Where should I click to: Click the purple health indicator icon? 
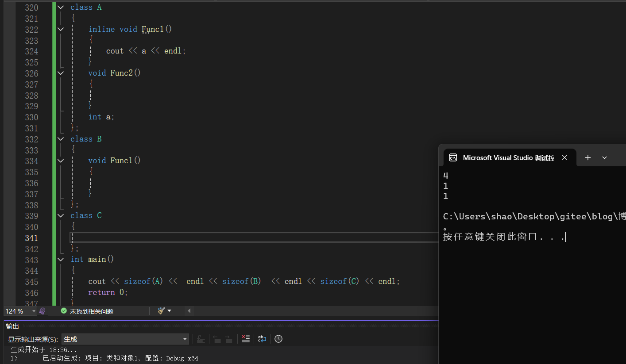pos(42,311)
